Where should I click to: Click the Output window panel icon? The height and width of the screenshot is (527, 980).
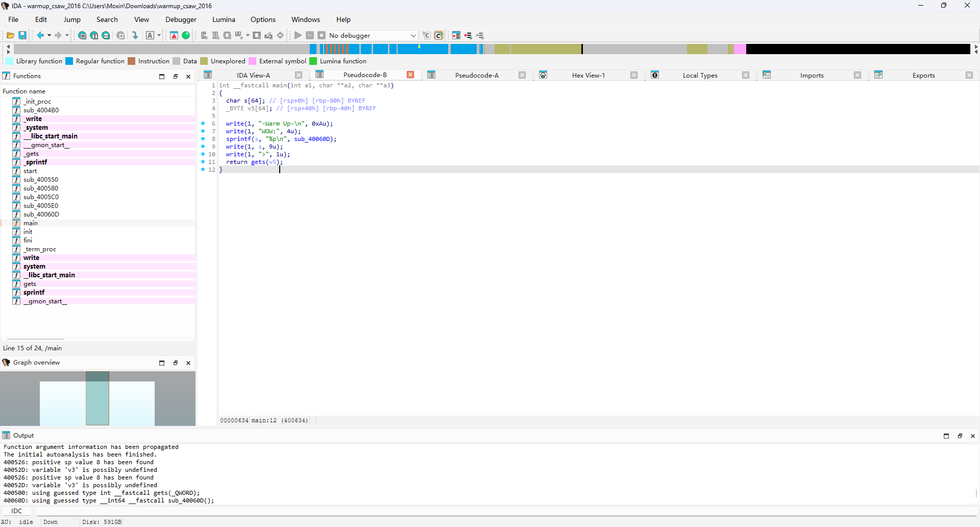pyautogui.click(x=6, y=436)
